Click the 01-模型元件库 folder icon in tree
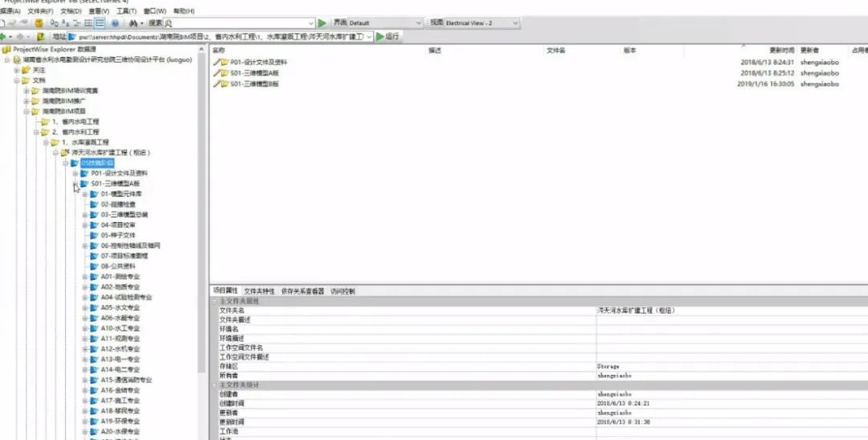The width and height of the screenshot is (868, 440). pyautogui.click(x=94, y=194)
